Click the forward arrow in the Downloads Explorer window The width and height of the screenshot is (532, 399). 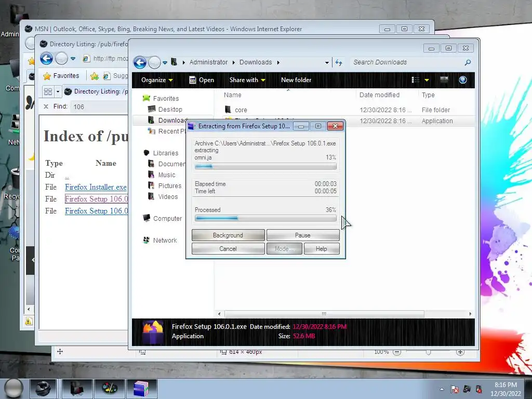pyautogui.click(x=154, y=62)
